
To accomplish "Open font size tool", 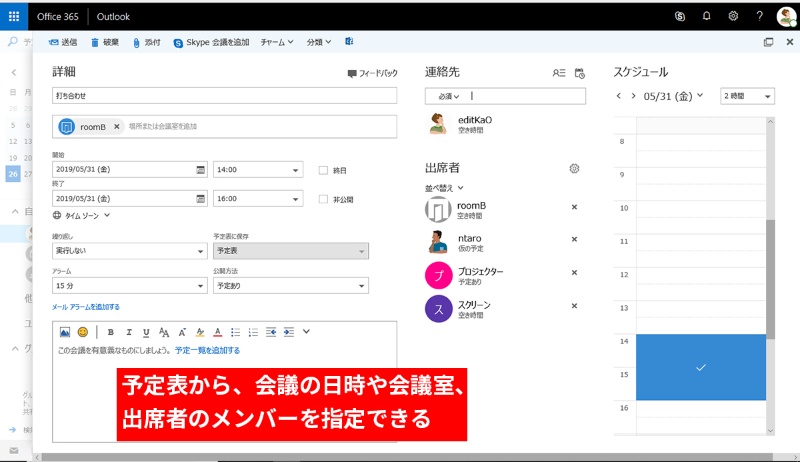I will pyautogui.click(x=164, y=332).
